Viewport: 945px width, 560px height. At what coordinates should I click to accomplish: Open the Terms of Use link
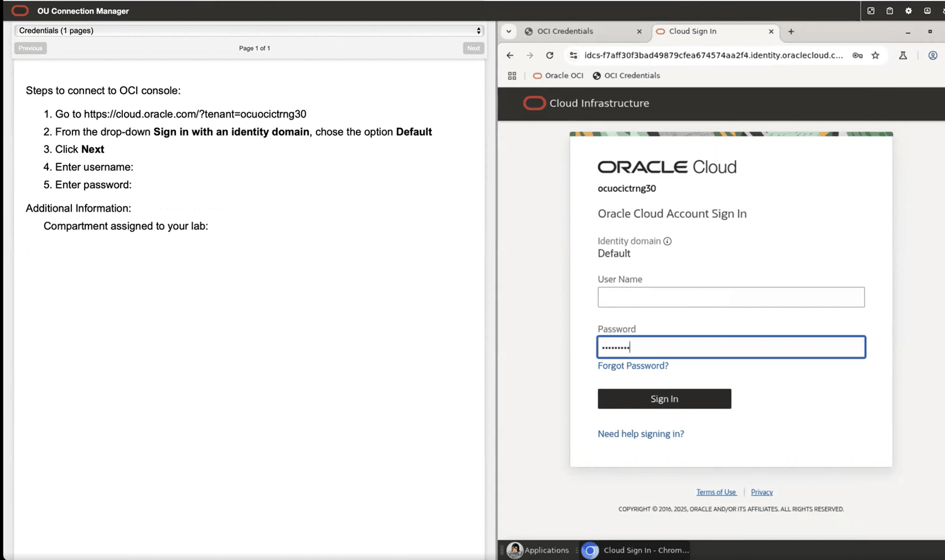click(x=716, y=492)
